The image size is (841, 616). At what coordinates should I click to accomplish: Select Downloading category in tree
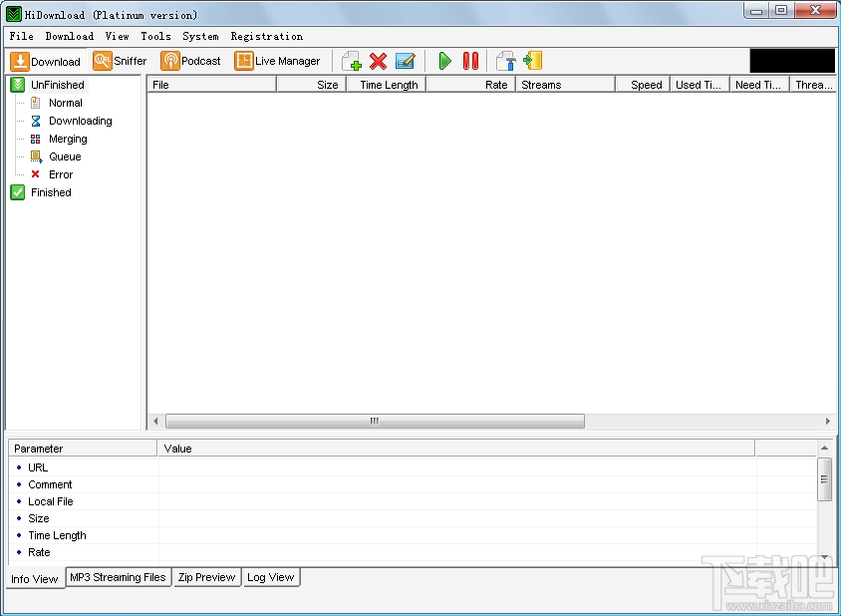81,121
